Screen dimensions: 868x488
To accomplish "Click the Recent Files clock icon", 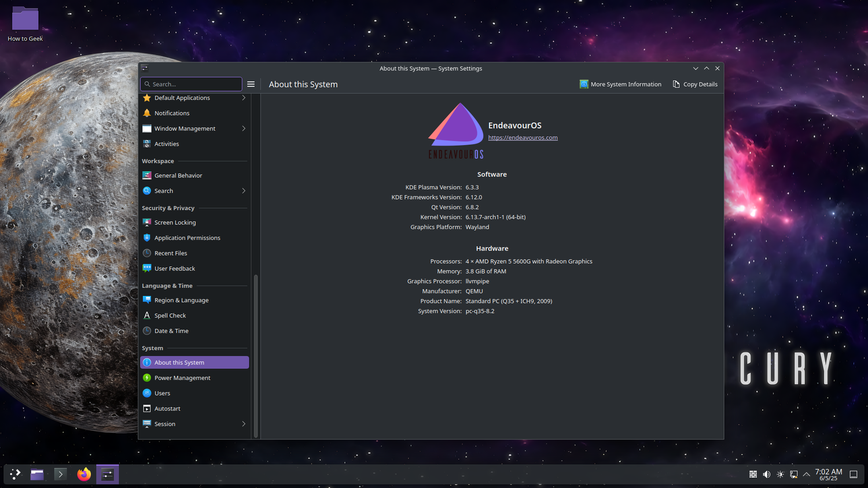I will pyautogui.click(x=147, y=253).
